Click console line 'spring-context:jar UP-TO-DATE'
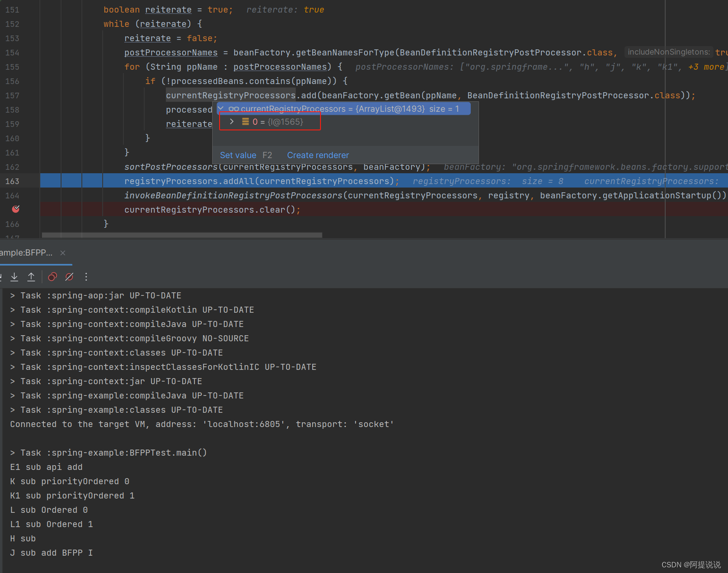 pos(106,381)
